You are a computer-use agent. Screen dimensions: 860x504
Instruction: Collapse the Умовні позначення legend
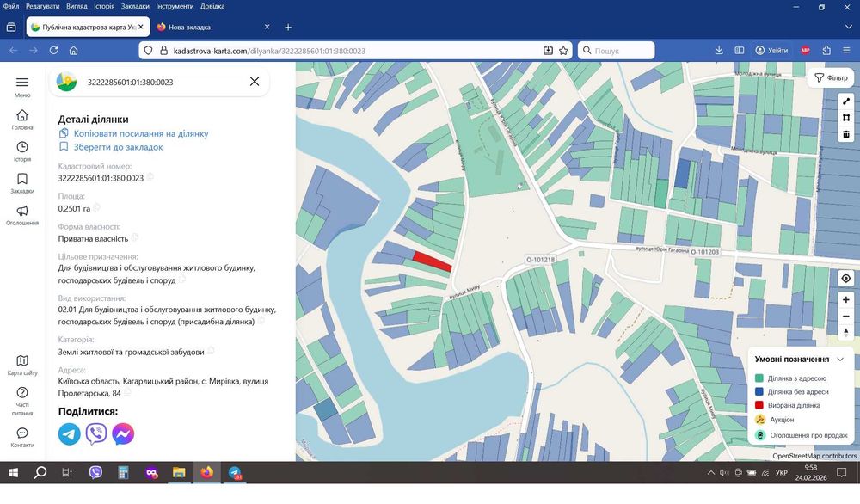tap(840, 359)
